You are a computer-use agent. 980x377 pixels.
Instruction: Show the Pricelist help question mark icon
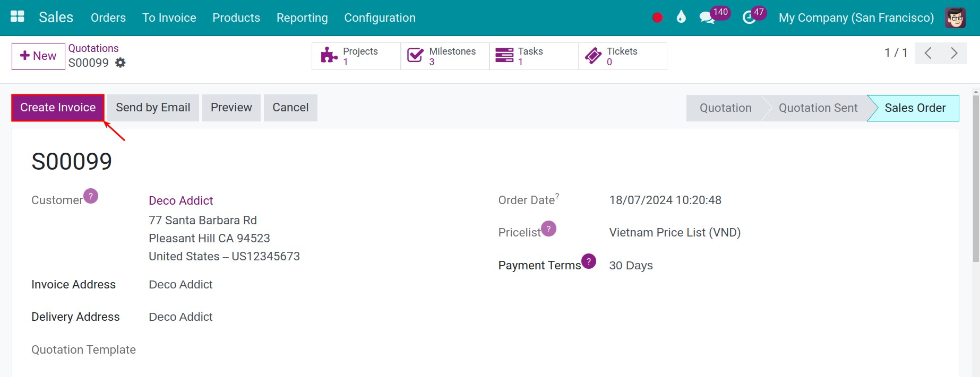click(549, 229)
